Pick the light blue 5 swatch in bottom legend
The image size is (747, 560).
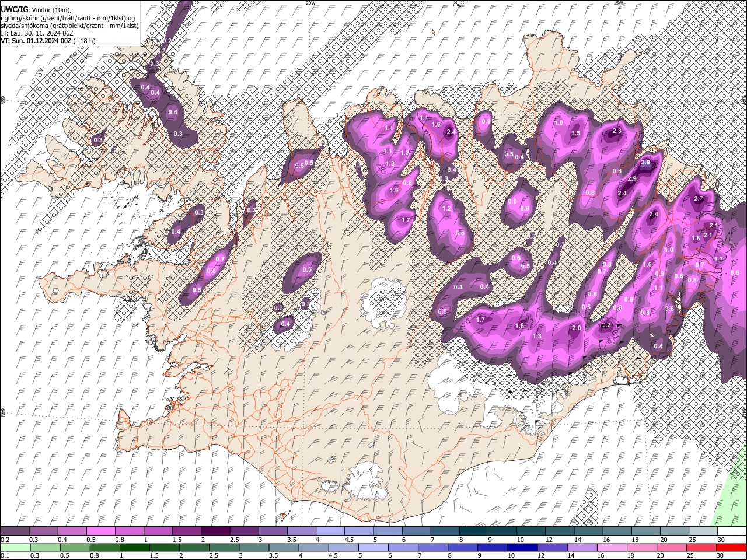[373, 547]
